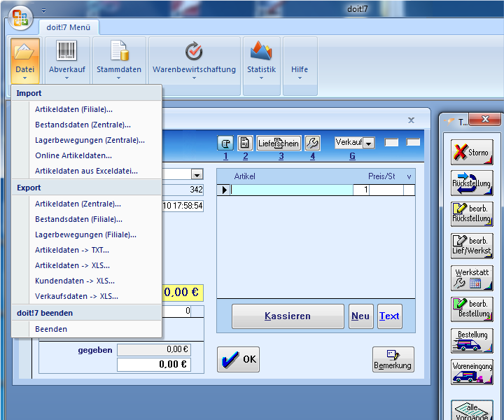504x420 pixels.
Task: Click the wrench workshop icon button 4
Action: point(312,143)
